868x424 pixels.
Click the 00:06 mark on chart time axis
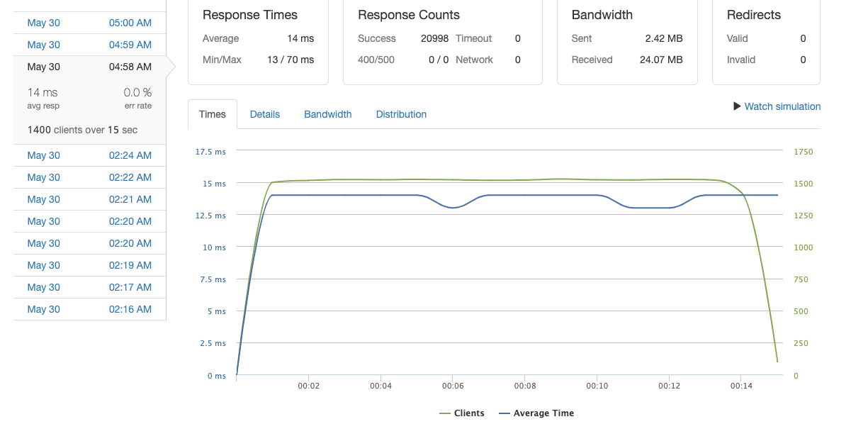click(x=452, y=387)
